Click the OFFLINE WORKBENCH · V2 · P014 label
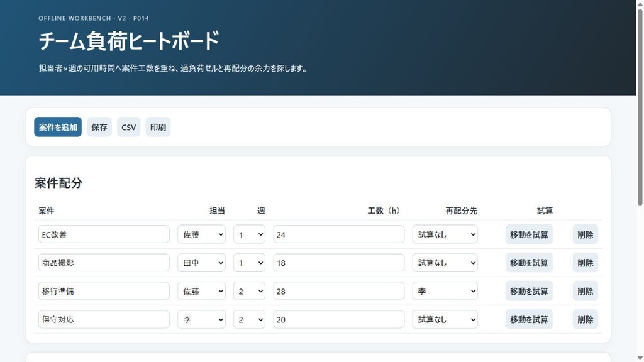This screenshot has height=362, width=644. [x=94, y=18]
